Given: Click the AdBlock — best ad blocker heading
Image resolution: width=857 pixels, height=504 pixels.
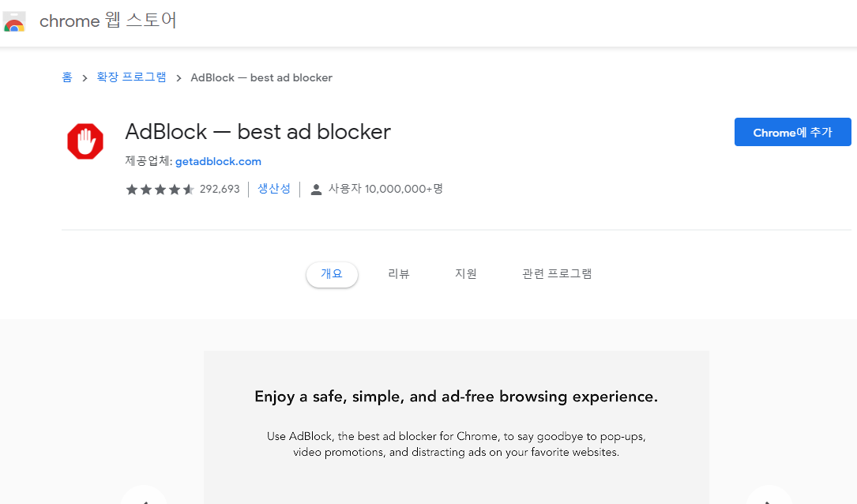Looking at the screenshot, I should (x=258, y=132).
